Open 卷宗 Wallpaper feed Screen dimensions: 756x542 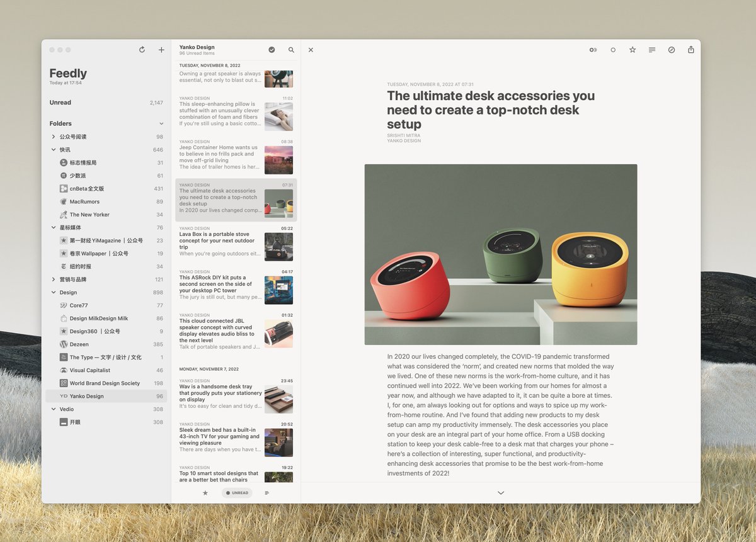106,254
